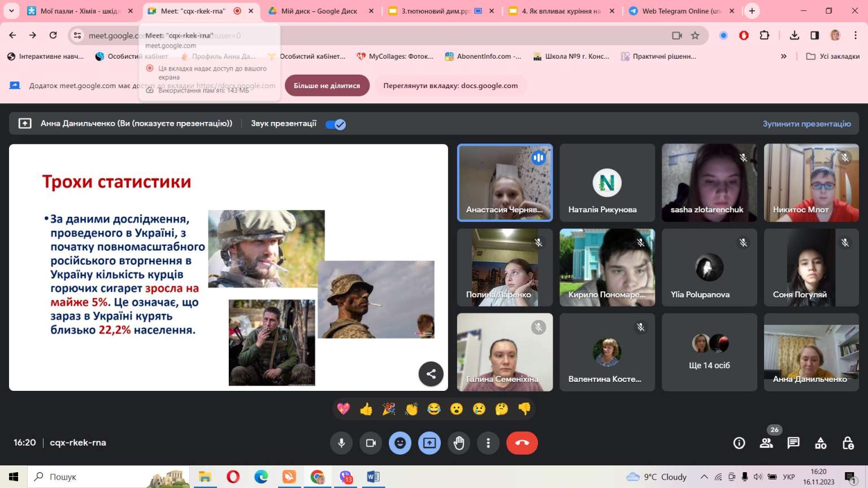Screen dimensions: 868x488
Task: Open MyCollages bookmark
Action: [395, 56]
